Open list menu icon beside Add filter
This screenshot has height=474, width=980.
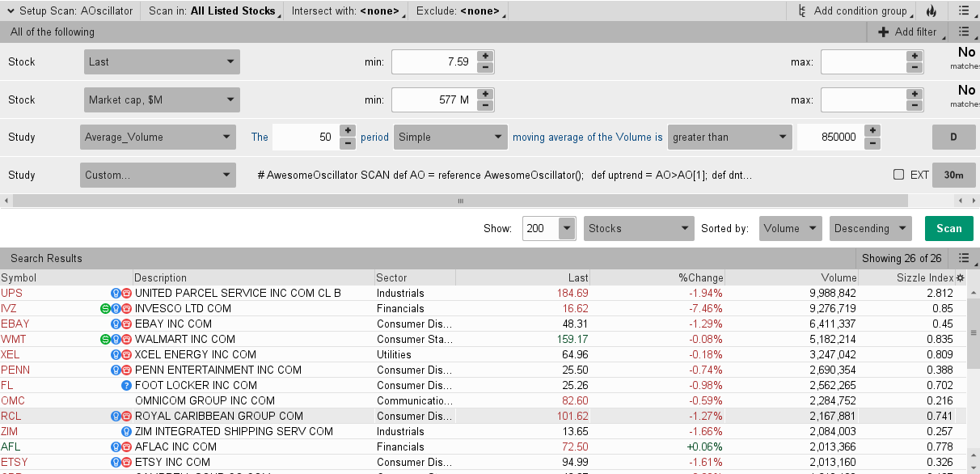963,32
